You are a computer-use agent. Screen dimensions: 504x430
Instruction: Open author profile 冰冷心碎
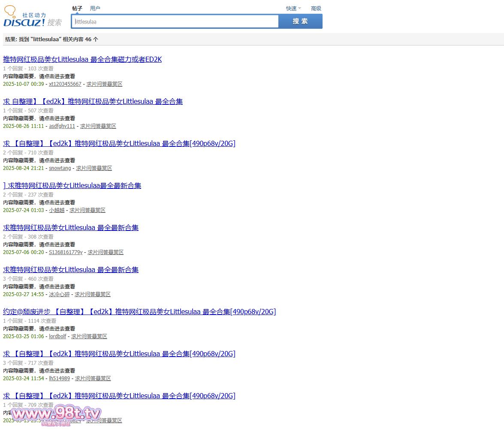[x=59, y=294]
